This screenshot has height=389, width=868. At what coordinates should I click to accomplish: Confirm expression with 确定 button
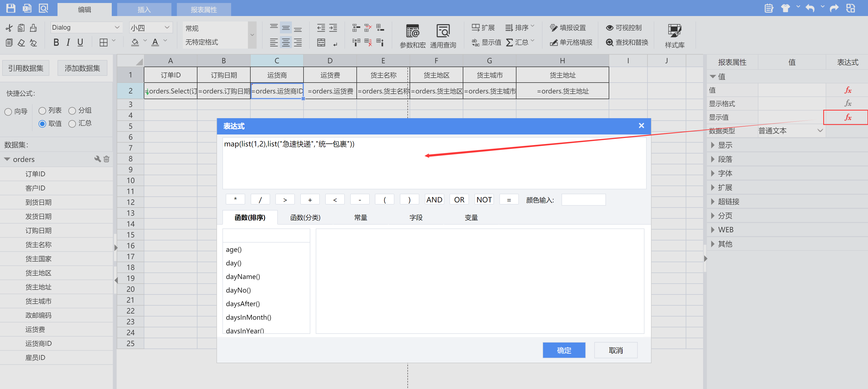coord(564,350)
